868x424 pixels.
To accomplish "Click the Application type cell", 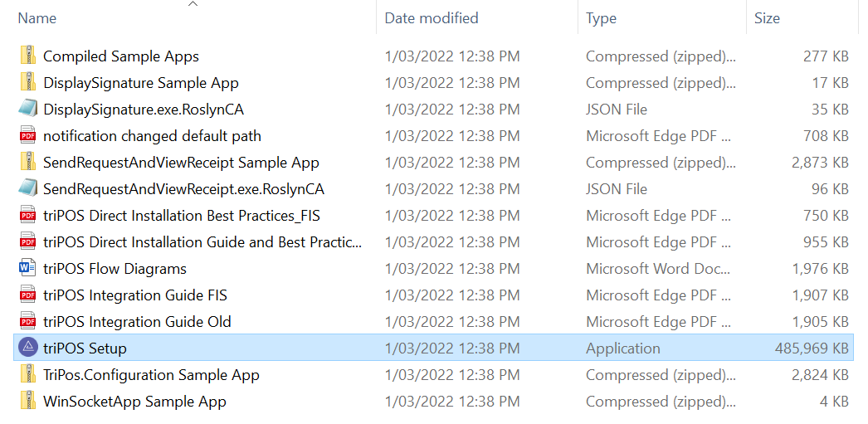I will pyautogui.click(x=622, y=348).
